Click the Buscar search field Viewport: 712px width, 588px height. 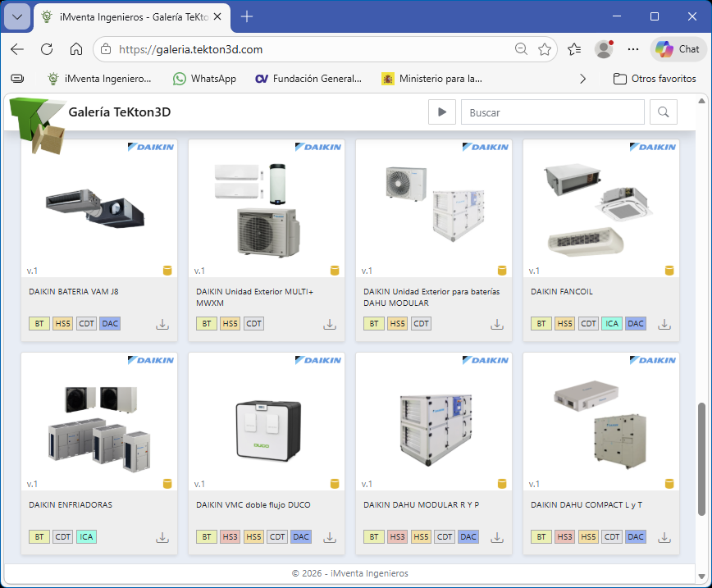[553, 112]
